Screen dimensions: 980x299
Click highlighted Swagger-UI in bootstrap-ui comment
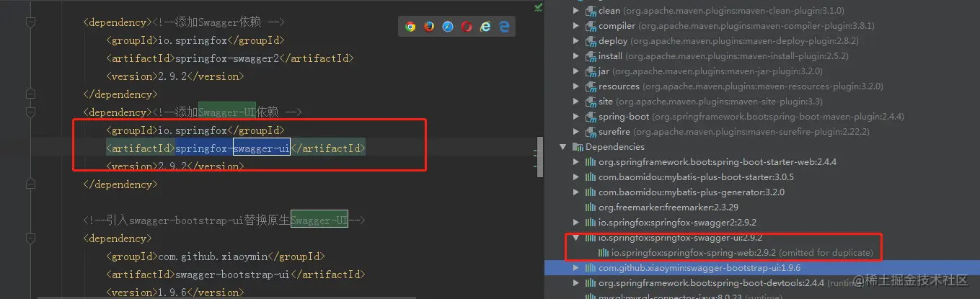[x=319, y=220]
